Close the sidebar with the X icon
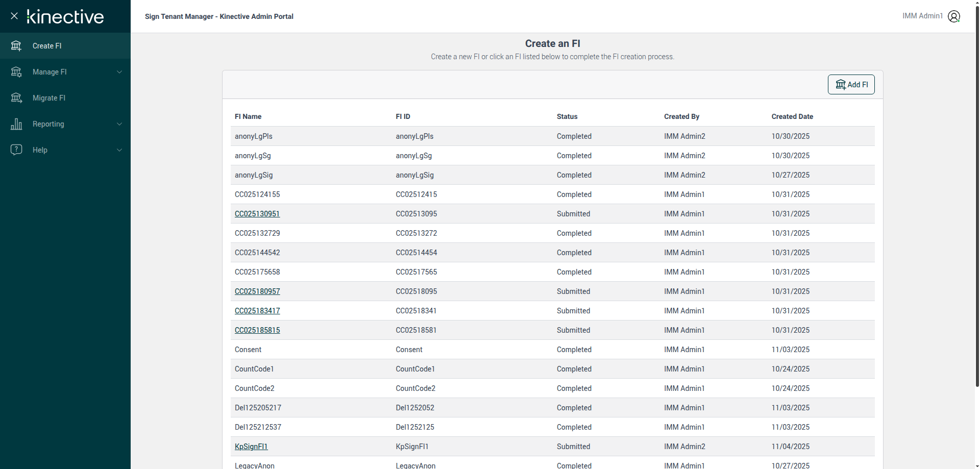Viewport: 980px width, 469px height. coord(14,16)
